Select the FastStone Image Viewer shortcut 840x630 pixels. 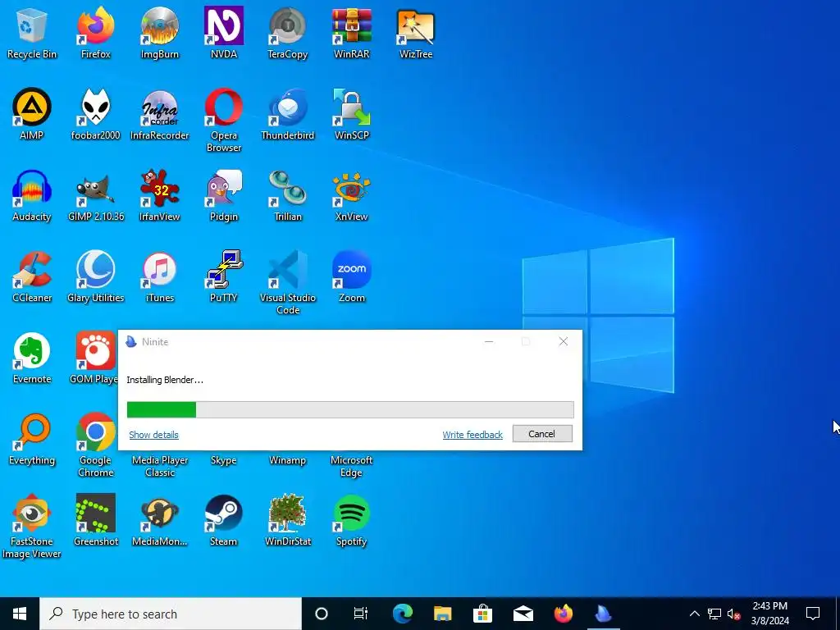click(x=32, y=526)
